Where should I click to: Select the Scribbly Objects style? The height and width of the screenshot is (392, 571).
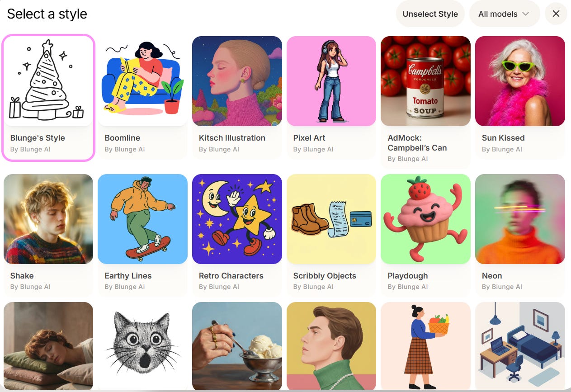tap(331, 219)
